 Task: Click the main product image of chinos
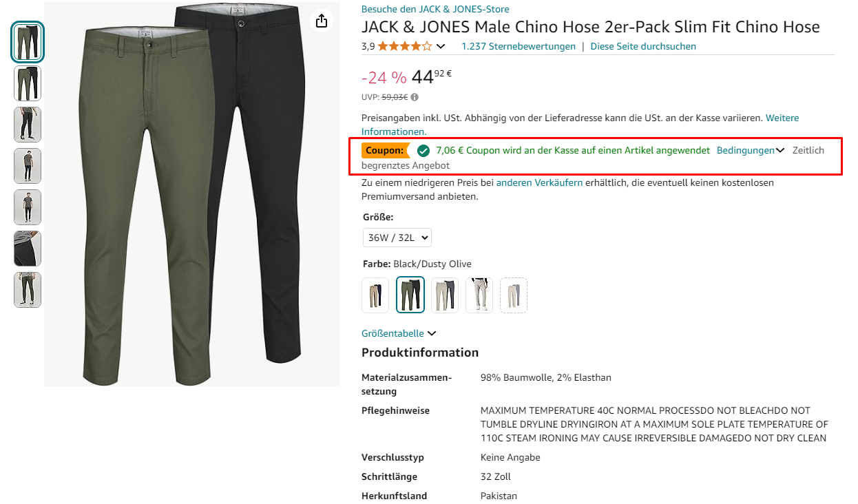(x=192, y=194)
